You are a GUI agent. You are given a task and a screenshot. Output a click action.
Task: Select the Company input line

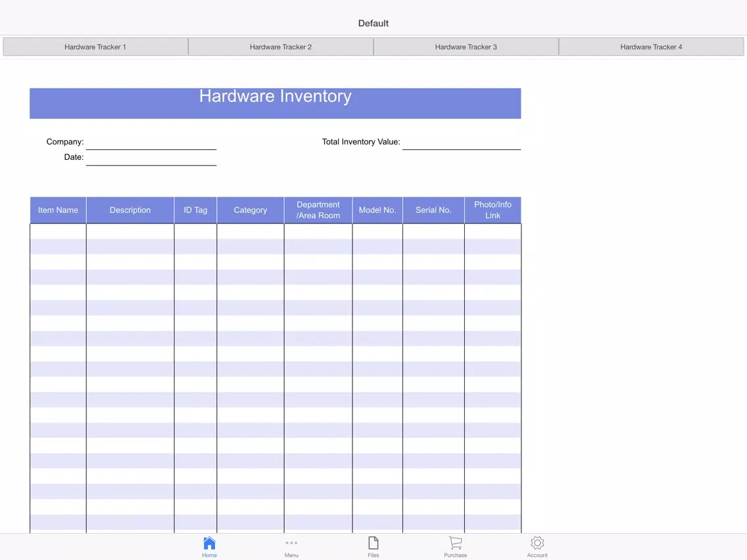coord(151,143)
